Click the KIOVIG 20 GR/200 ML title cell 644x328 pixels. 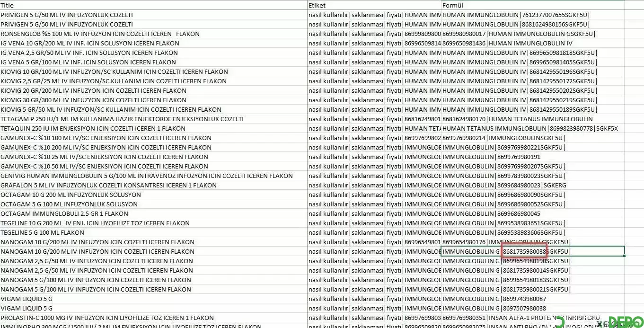(153, 90)
